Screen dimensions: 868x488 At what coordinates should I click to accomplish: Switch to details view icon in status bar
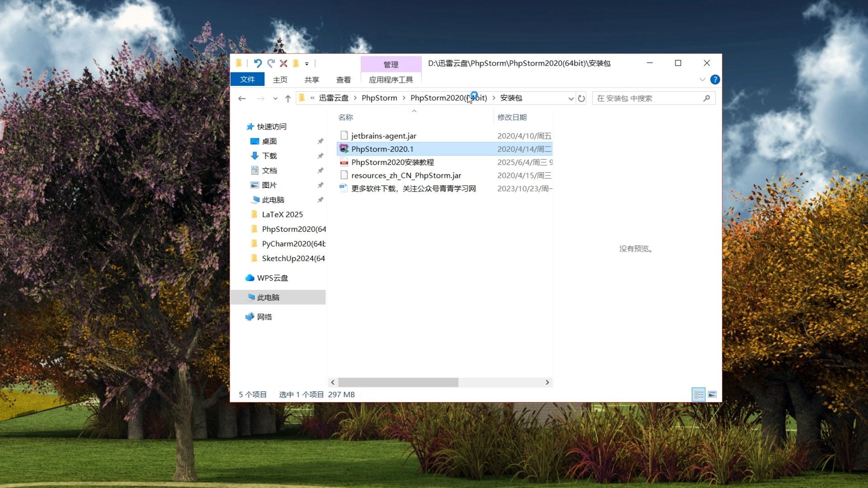coord(698,394)
